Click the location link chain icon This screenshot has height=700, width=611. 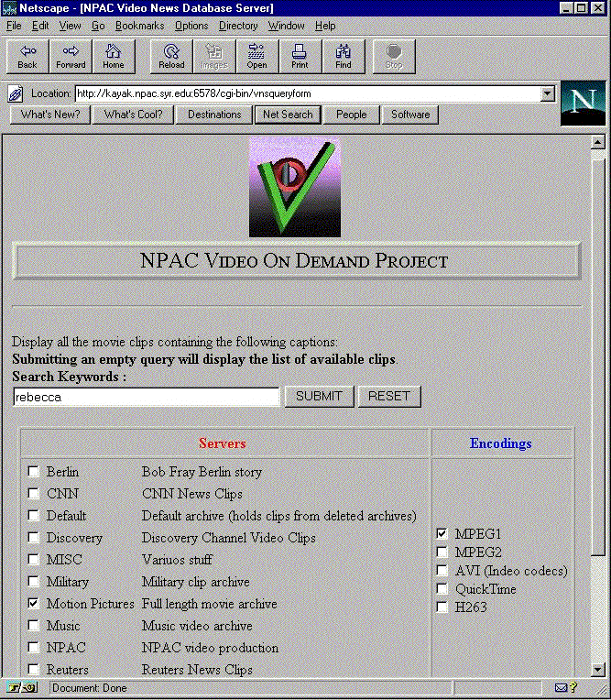[16, 93]
